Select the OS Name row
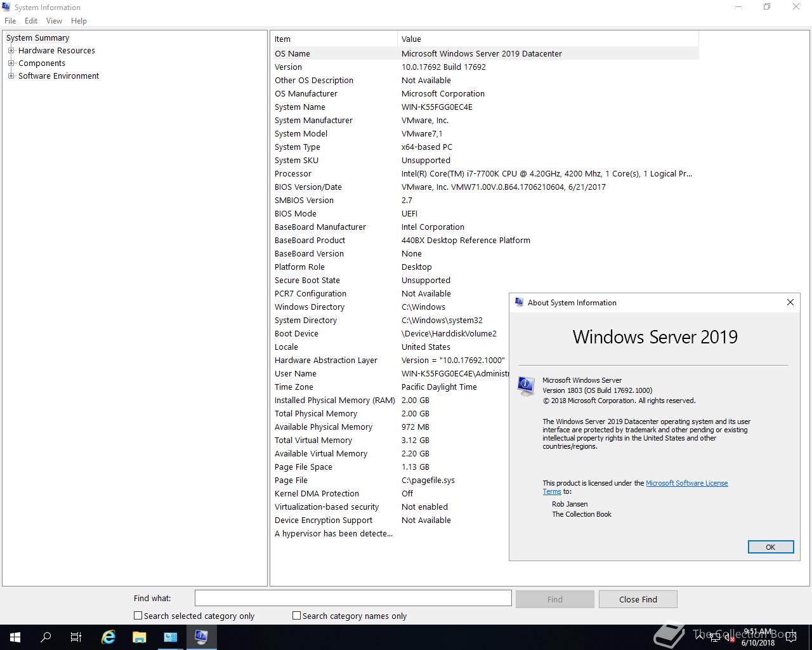812x650 pixels. [x=486, y=53]
